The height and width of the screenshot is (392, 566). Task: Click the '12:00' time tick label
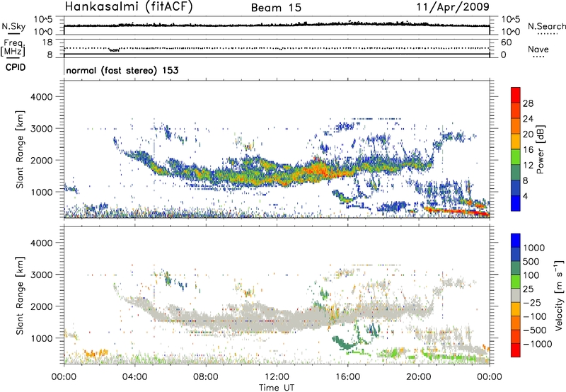[277, 377]
